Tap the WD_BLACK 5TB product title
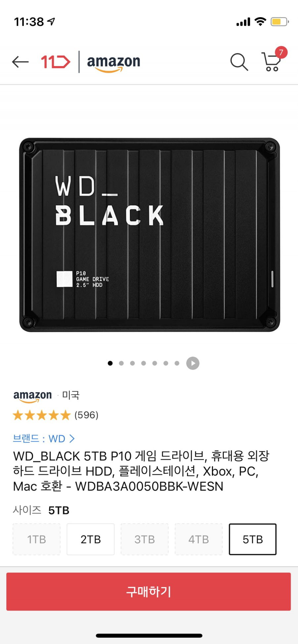298x644 pixels. [141, 471]
